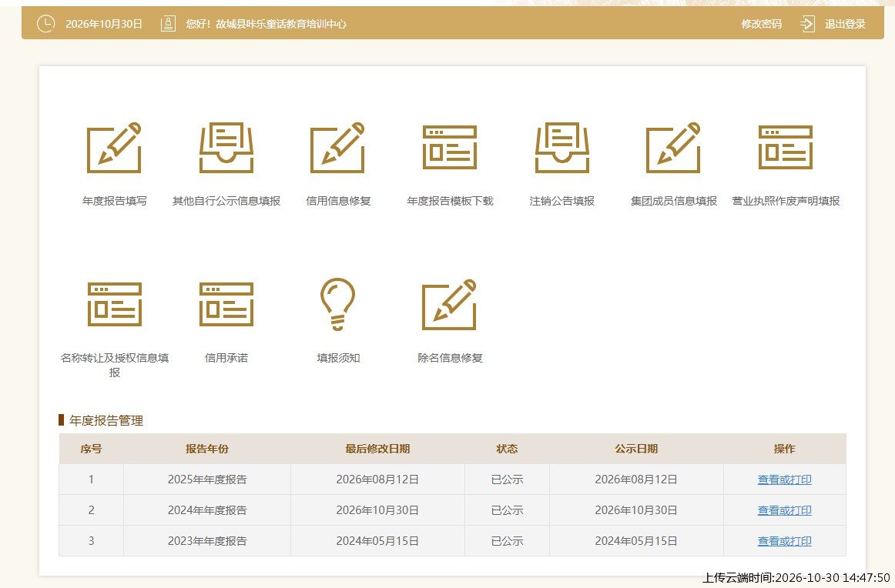Open 查看或打印 for the 2025年年度报告
The width and height of the screenshot is (895, 588).
784,479
